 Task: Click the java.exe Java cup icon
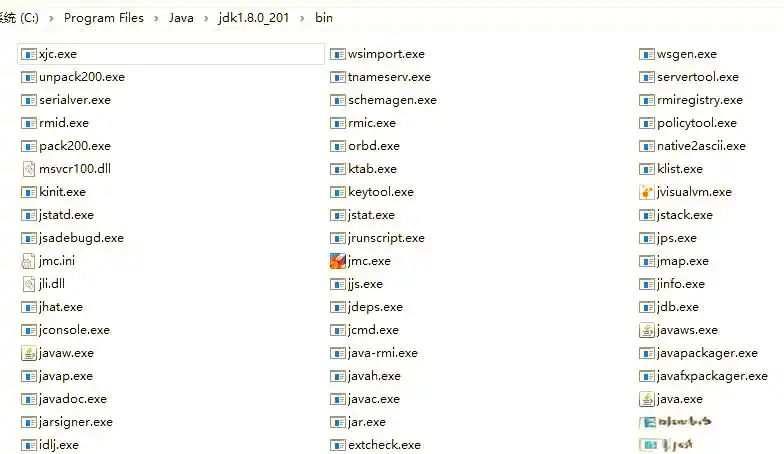click(x=647, y=399)
